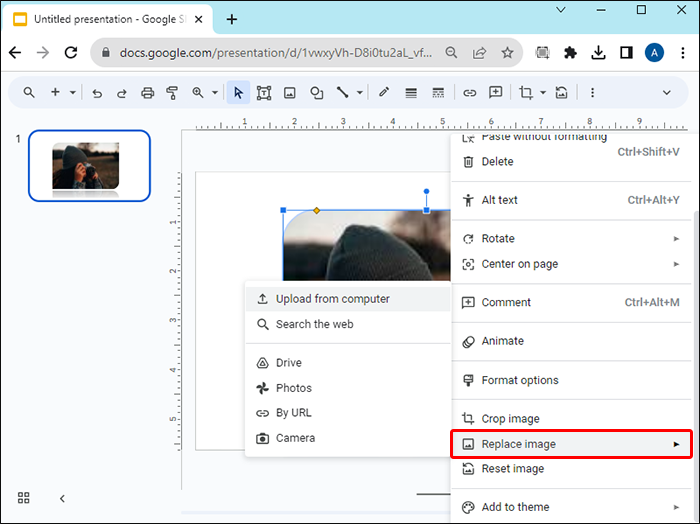Click the share page icon in address bar

pos(479,53)
